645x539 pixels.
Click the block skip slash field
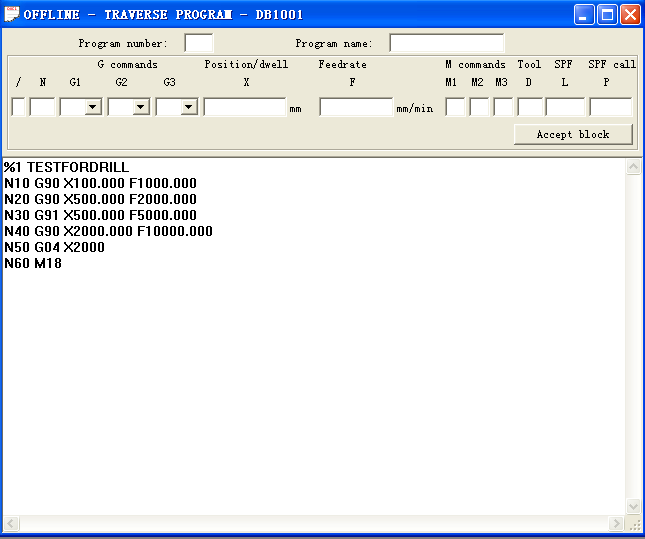[x=18, y=107]
